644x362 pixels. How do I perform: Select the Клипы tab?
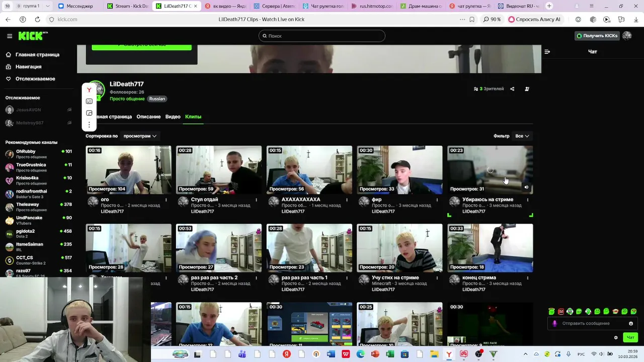point(193,117)
